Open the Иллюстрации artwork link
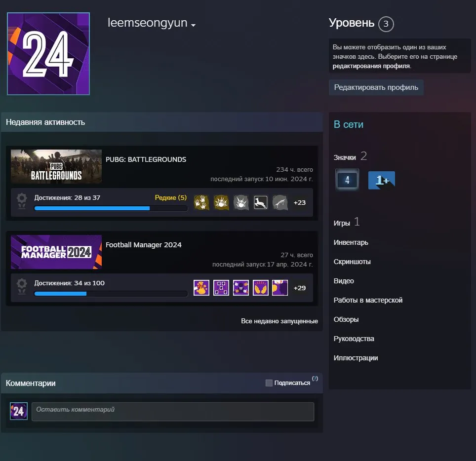The image size is (476, 461). coord(356,358)
